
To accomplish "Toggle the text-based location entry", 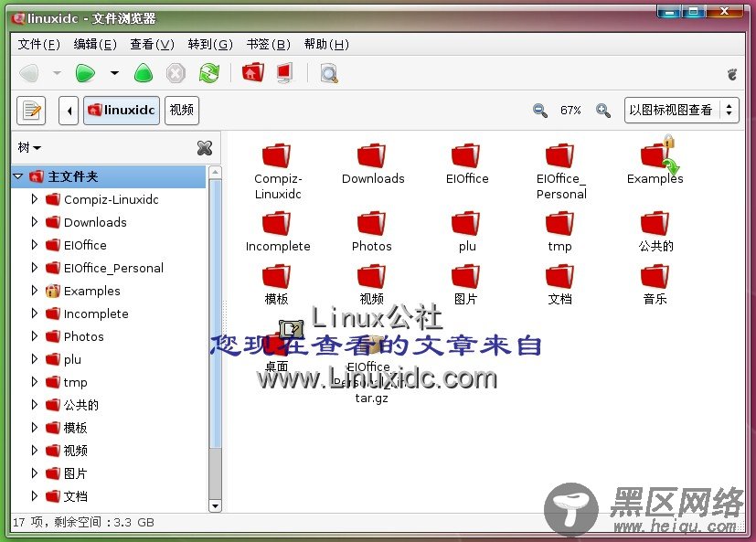I will tap(31, 111).
